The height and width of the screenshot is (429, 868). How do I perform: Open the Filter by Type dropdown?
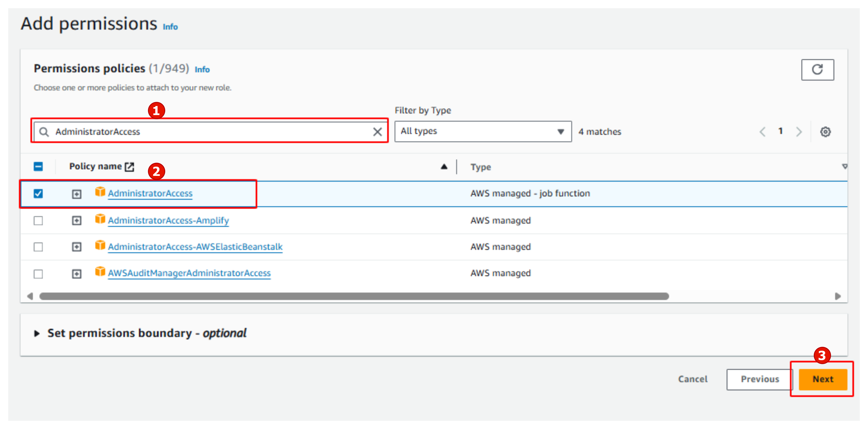coord(483,131)
